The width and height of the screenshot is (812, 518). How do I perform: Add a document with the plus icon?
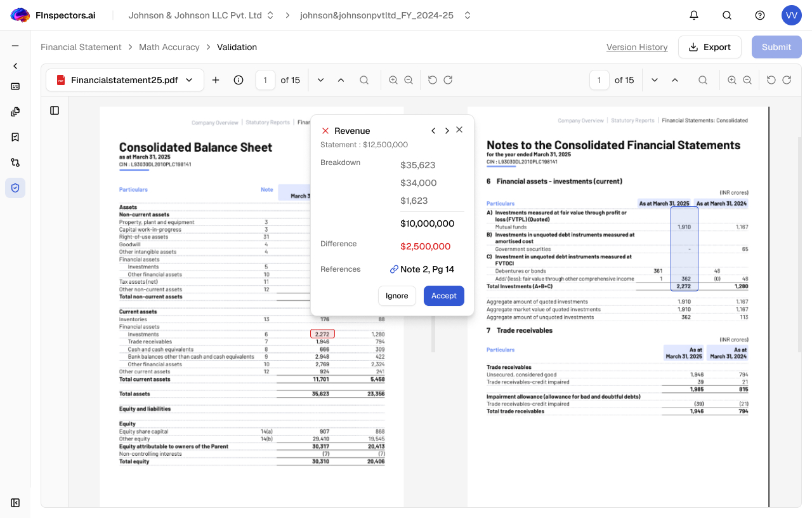coord(216,80)
